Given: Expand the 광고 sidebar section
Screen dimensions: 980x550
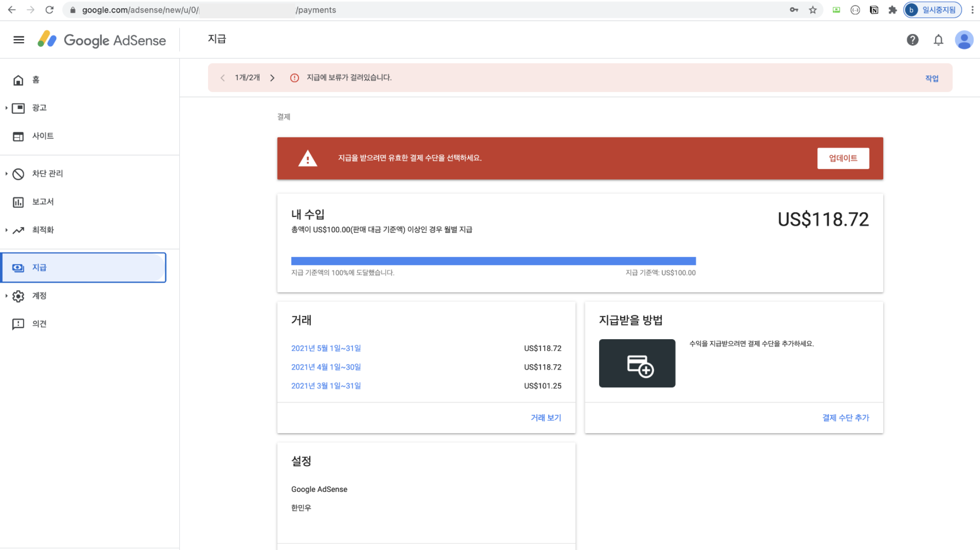Looking at the screenshot, I should pyautogui.click(x=6, y=108).
